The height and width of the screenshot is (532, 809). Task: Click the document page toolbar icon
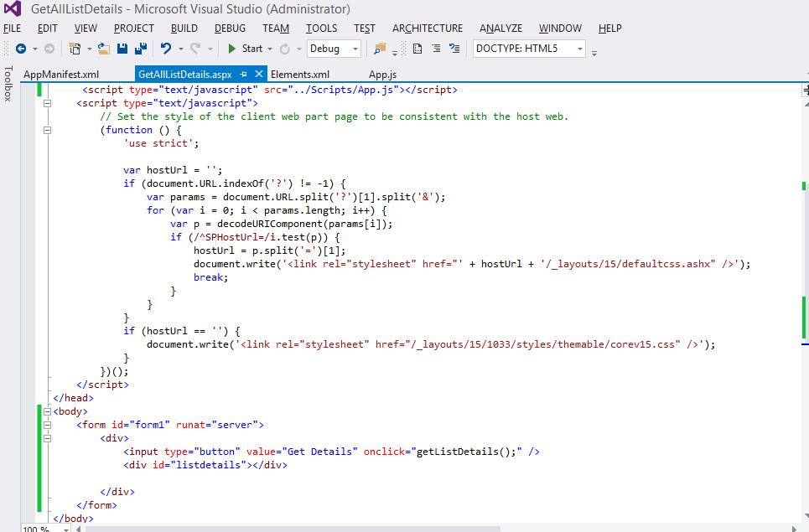click(417, 49)
